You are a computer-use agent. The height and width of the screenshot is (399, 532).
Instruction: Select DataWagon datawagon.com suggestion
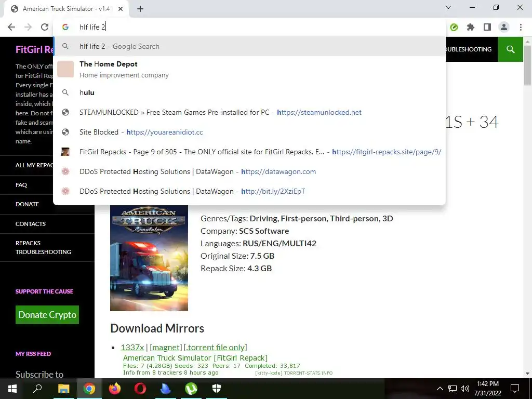[249, 171]
